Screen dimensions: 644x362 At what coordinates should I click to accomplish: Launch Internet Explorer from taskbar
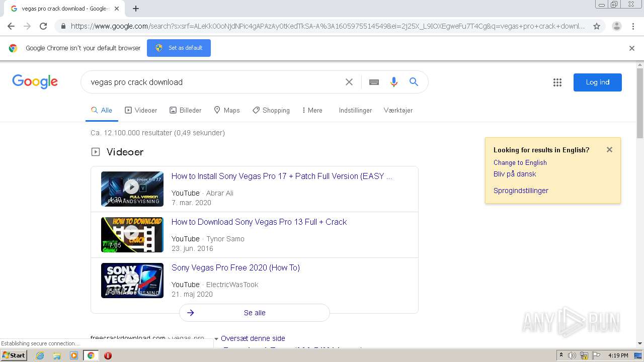click(40, 355)
